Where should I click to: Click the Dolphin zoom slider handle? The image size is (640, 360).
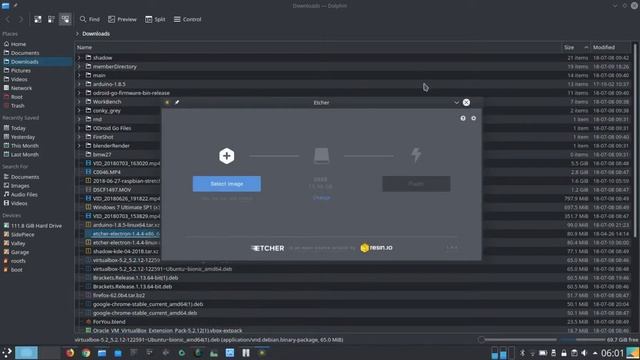click(481, 340)
